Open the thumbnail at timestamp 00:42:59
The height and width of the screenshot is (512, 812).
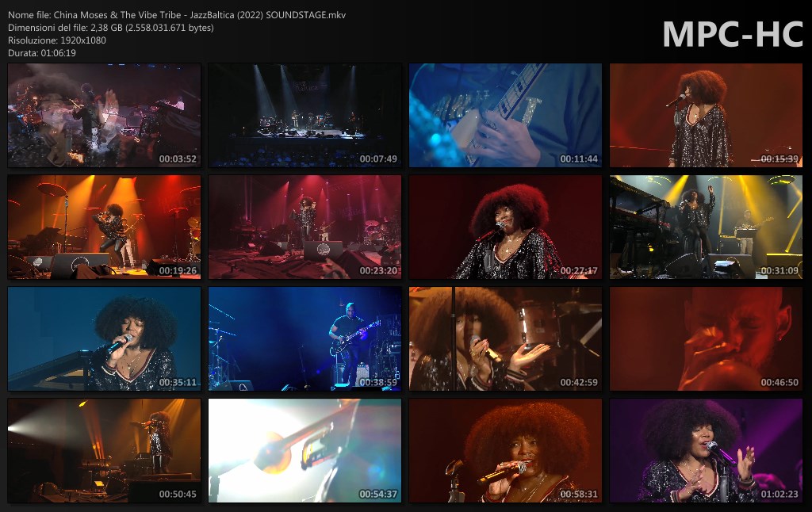pyautogui.click(x=505, y=339)
